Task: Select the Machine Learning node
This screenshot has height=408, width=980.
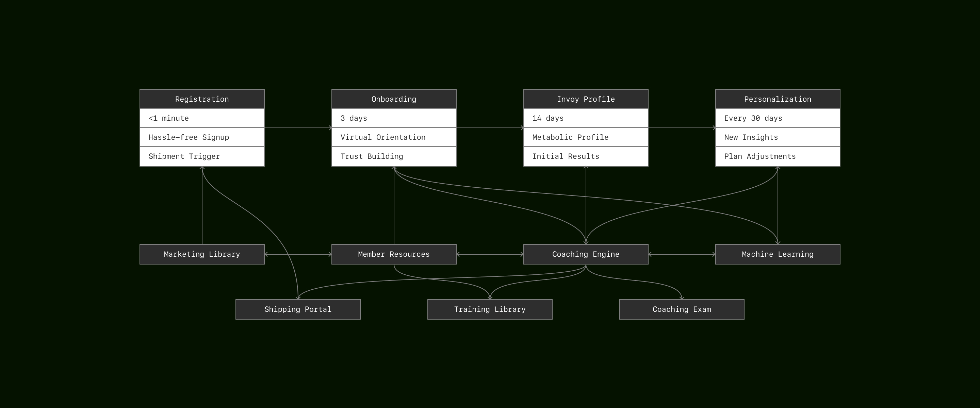Action: (778, 254)
